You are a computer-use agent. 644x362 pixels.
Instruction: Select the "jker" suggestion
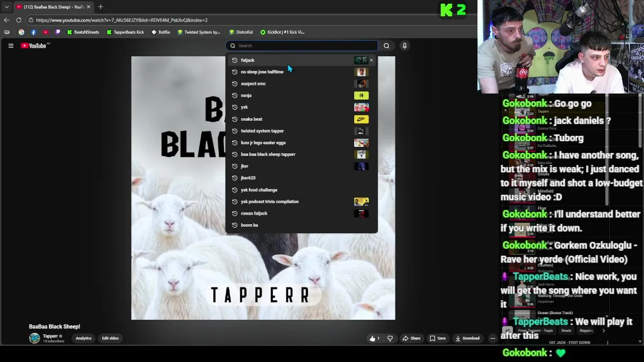point(301,166)
